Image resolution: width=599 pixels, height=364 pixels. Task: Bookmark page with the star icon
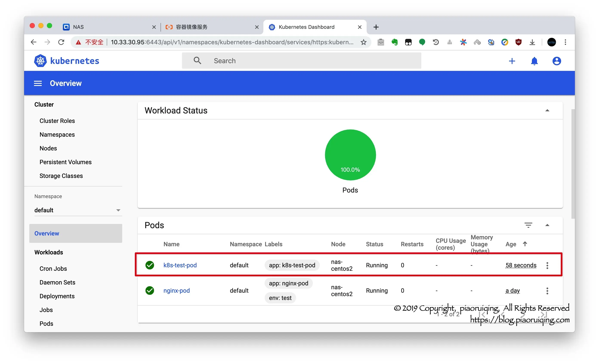[363, 42]
